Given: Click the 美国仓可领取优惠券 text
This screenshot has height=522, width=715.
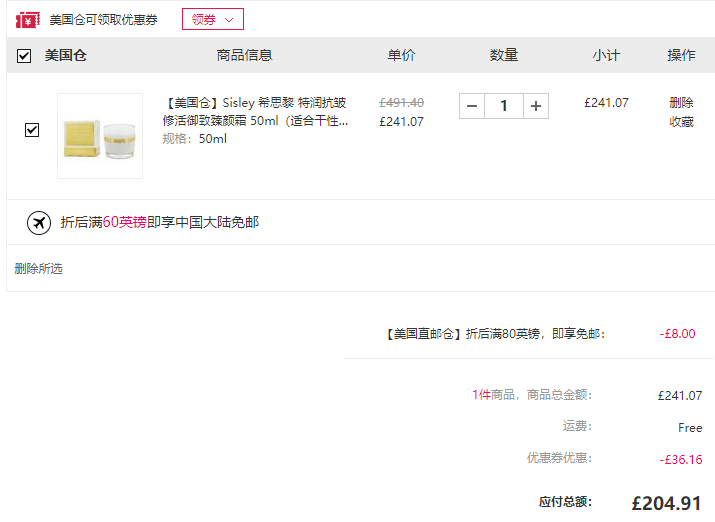Looking at the screenshot, I should coord(104,20).
